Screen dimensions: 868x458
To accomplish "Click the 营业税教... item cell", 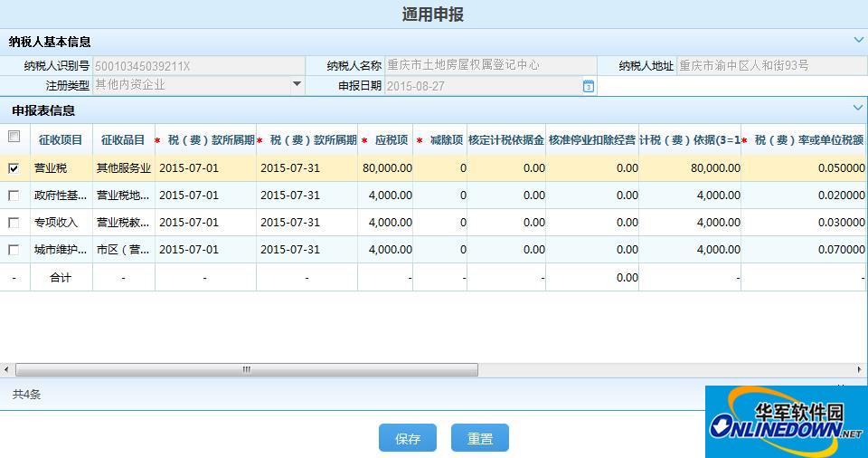I will (124, 223).
